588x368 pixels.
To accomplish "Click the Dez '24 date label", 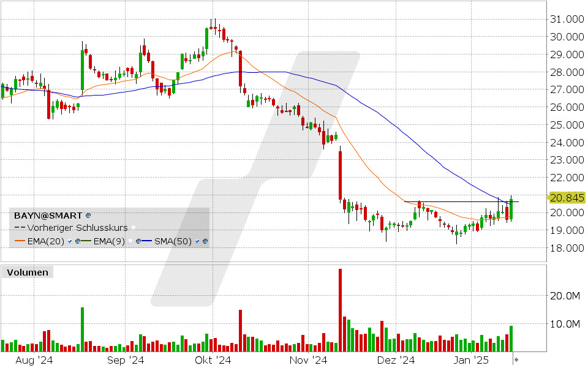I will (x=396, y=361).
